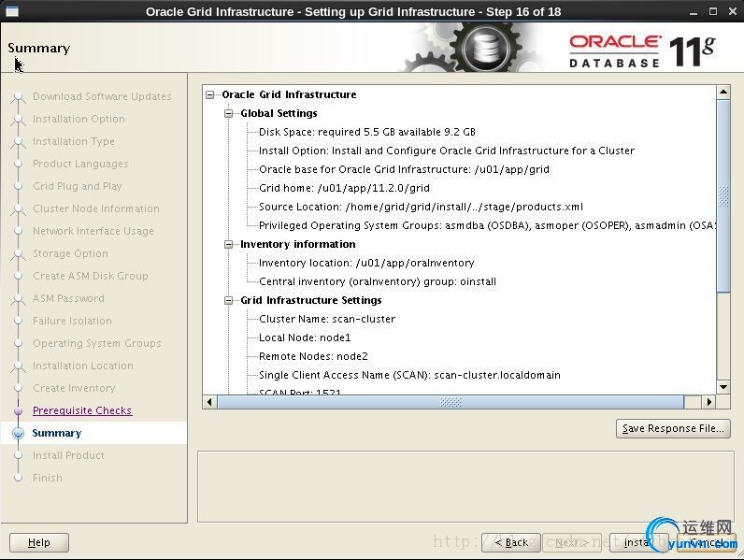Viewport: 744px width, 560px height.
Task: Click the horizontal scrollbar left arrow
Action: coord(209,402)
